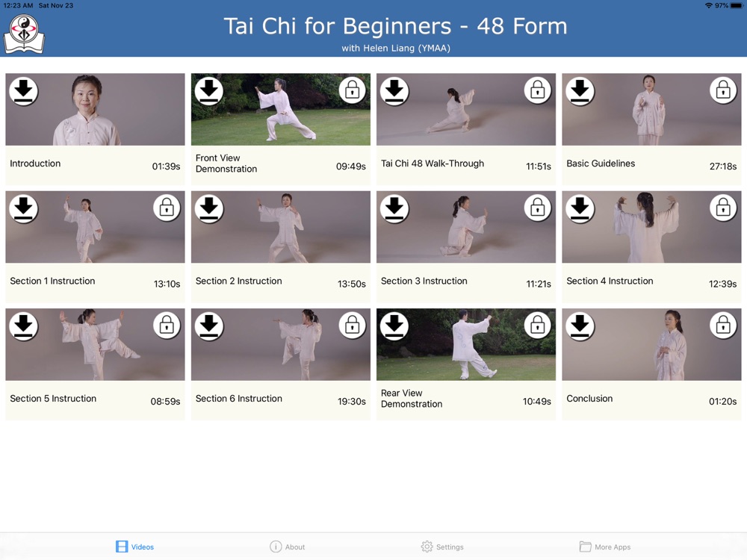747x560 pixels.
Task: Go to the More Apps tab
Action: tap(605, 547)
